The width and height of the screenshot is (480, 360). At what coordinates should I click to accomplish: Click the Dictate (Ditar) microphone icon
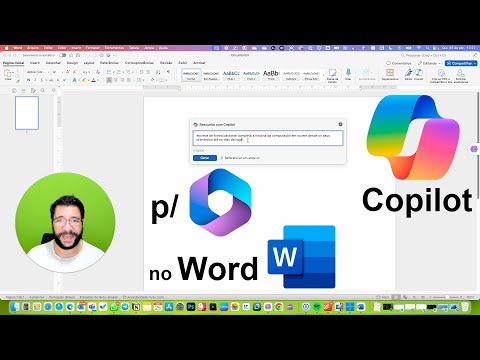click(x=348, y=74)
